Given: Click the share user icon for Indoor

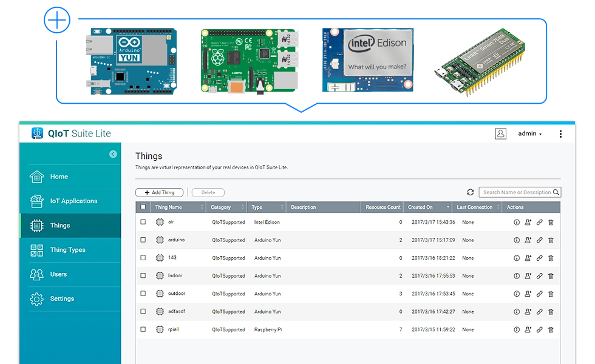Looking at the screenshot, I should click(528, 276).
